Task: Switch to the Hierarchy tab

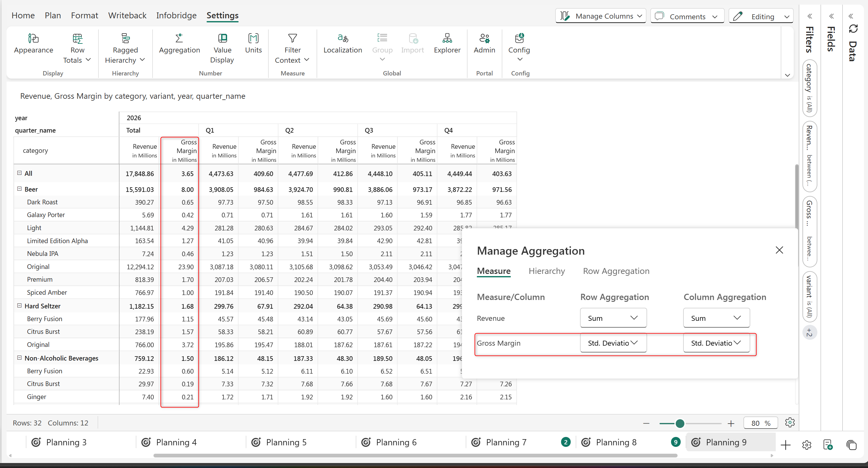Action: (546, 271)
